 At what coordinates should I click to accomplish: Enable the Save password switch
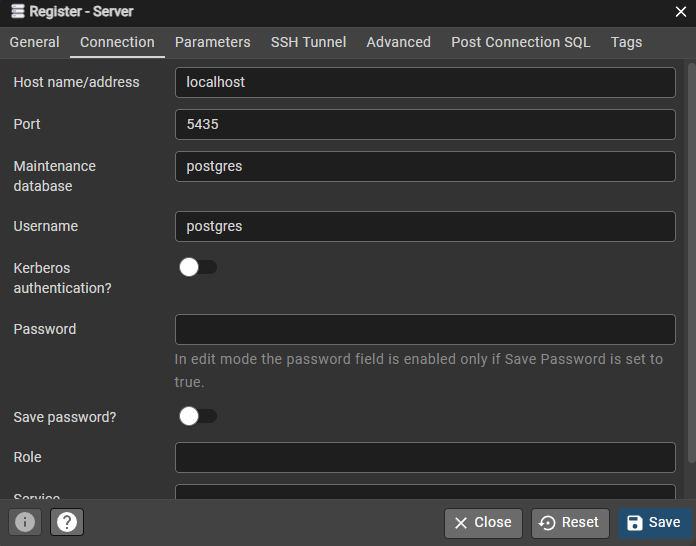198,416
